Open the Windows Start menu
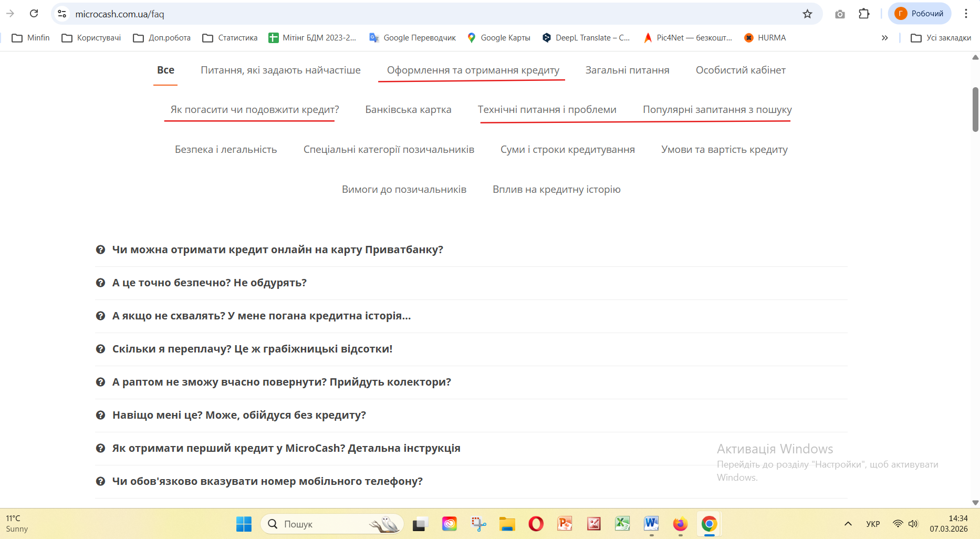 [x=244, y=524]
